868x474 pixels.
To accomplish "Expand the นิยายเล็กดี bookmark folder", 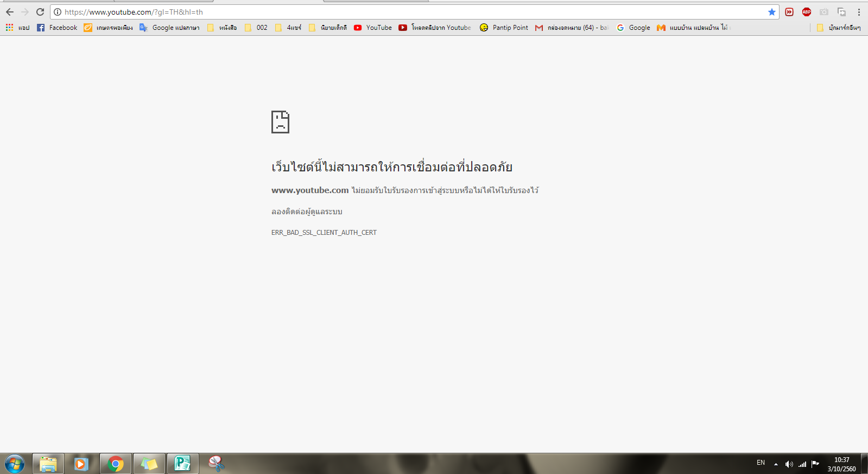I will (x=328, y=28).
